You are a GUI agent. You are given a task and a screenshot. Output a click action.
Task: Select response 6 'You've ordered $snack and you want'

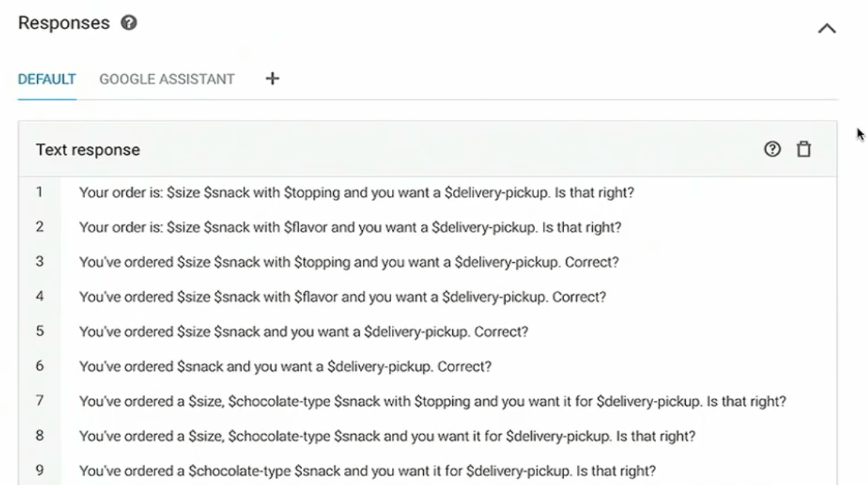tap(285, 367)
